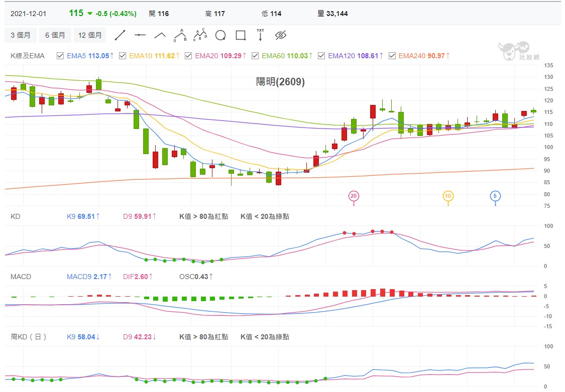Click the MACD9 2.17 value
The image size is (565, 392).
click(x=89, y=277)
